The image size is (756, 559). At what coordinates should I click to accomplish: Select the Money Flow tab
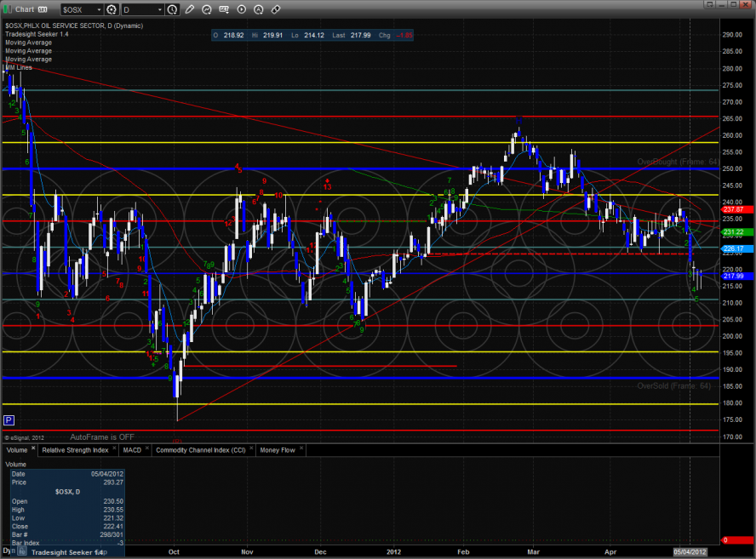(x=277, y=449)
